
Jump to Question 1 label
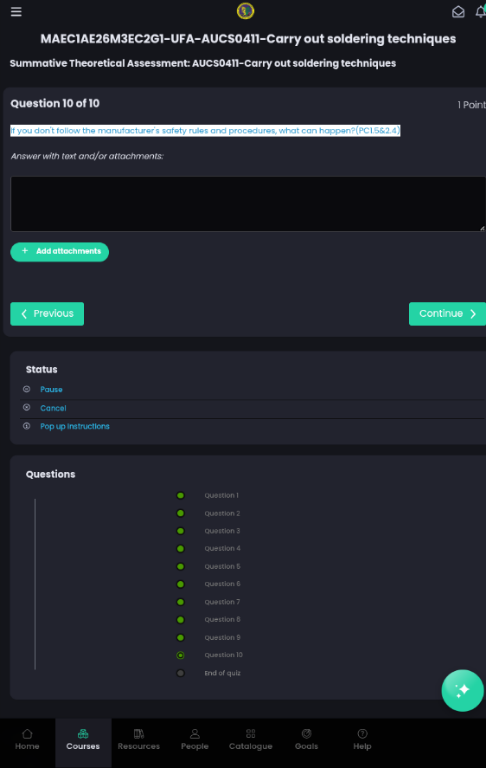pos(221,495)
